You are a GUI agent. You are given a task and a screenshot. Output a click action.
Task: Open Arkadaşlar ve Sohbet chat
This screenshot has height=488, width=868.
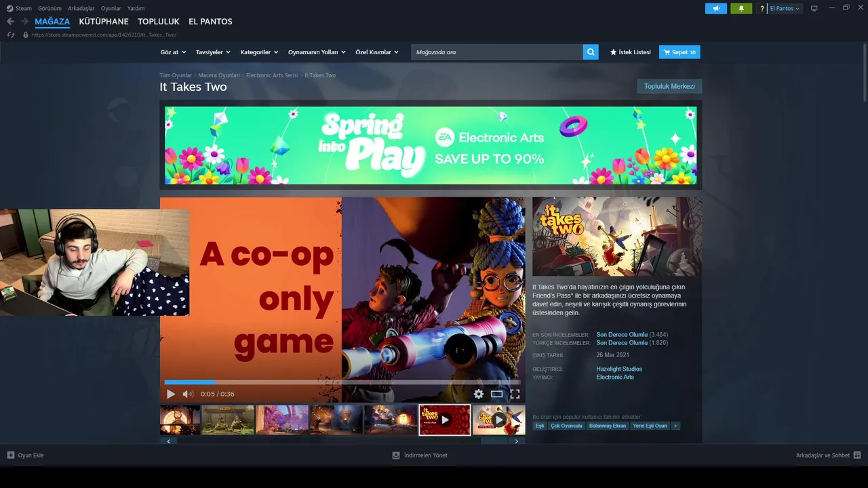[x=828, y=455]
